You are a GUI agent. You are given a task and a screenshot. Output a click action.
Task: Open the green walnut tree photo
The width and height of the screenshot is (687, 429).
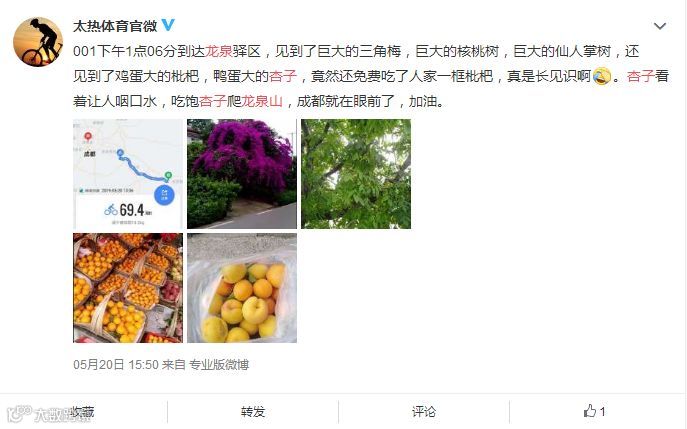pos(356,174)
